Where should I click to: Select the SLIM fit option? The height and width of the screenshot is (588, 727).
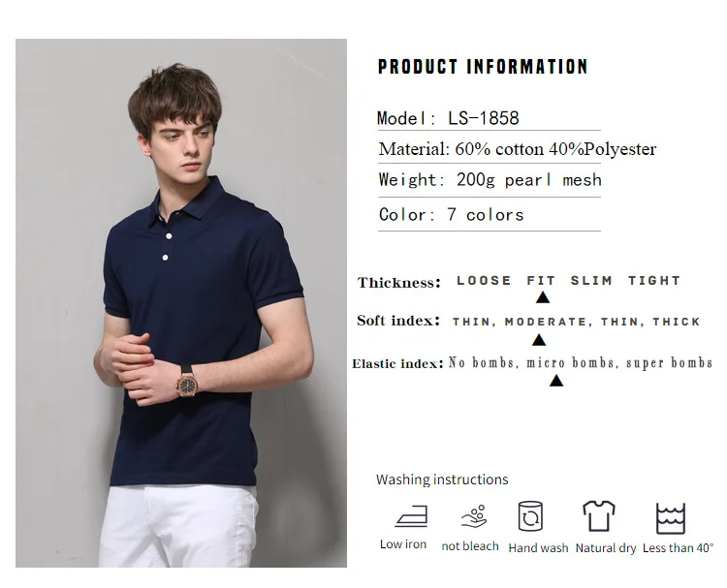coord(591,280)
